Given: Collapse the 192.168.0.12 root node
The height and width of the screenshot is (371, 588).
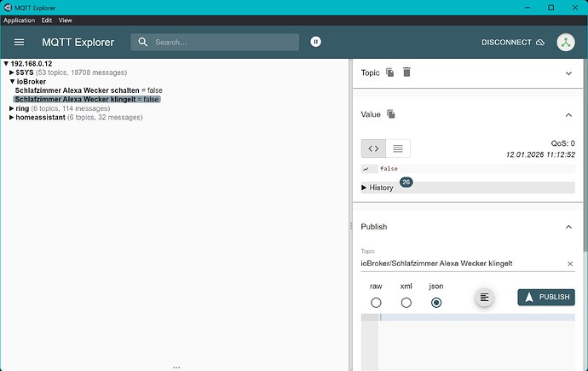Looking at the screenshot, I should click(6, 64).
